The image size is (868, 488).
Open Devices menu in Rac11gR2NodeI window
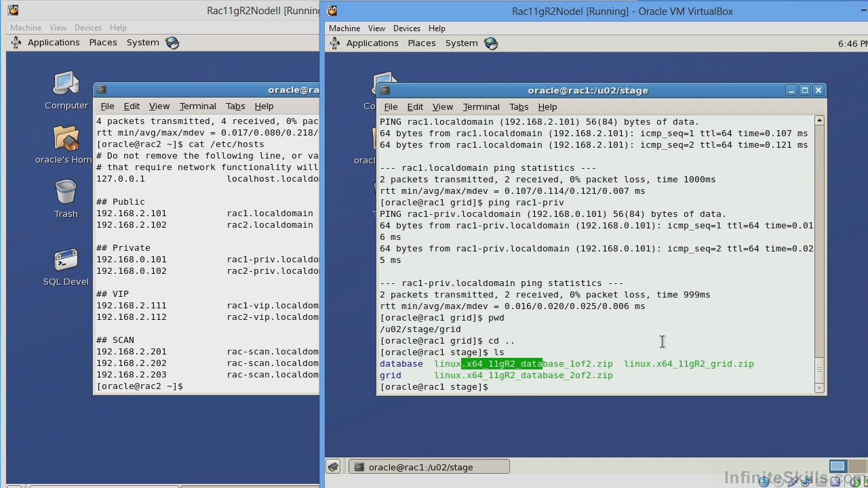pyautogui.click(x=407, y=28)
